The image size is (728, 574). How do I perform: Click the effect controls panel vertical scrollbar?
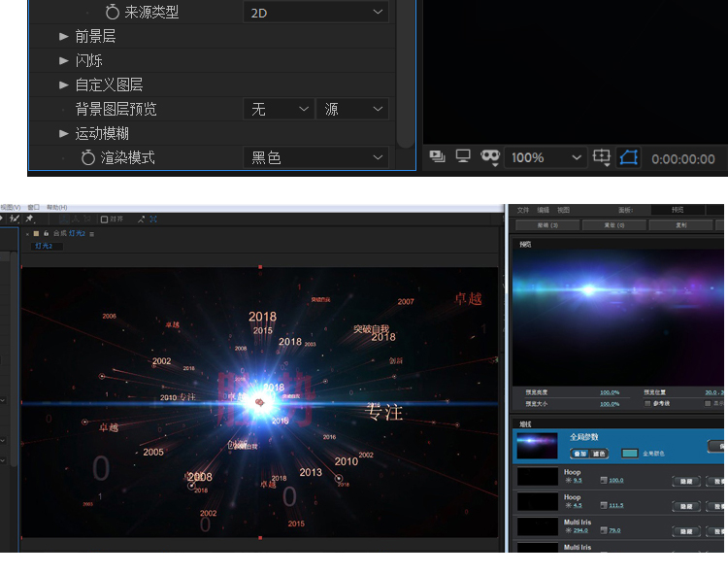tap(406, 75)
